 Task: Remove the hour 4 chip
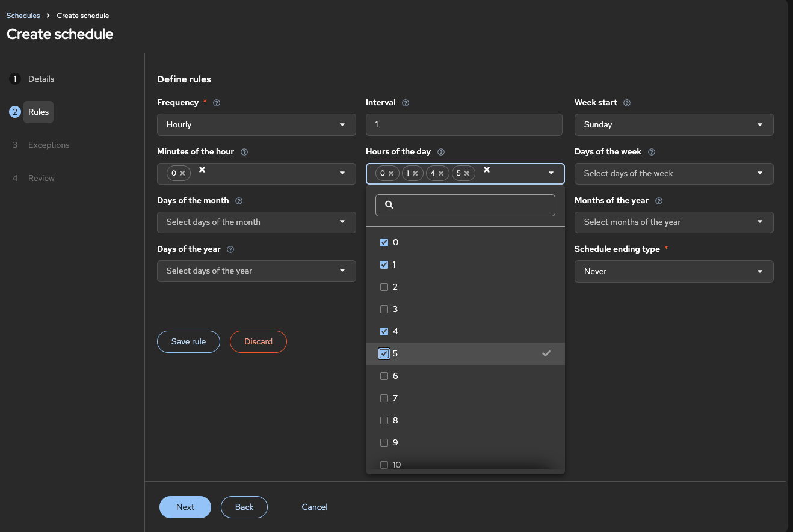(441, 173)
